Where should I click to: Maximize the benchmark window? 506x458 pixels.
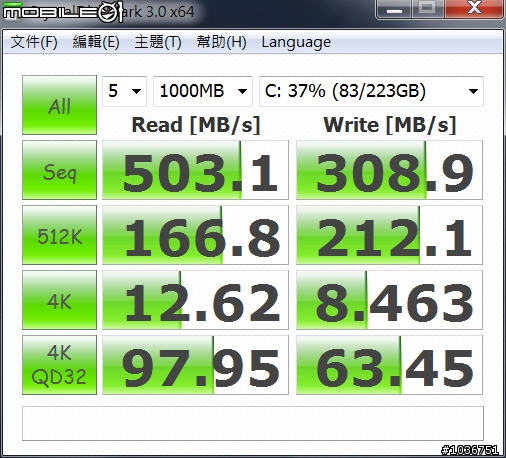click(428, 9)
